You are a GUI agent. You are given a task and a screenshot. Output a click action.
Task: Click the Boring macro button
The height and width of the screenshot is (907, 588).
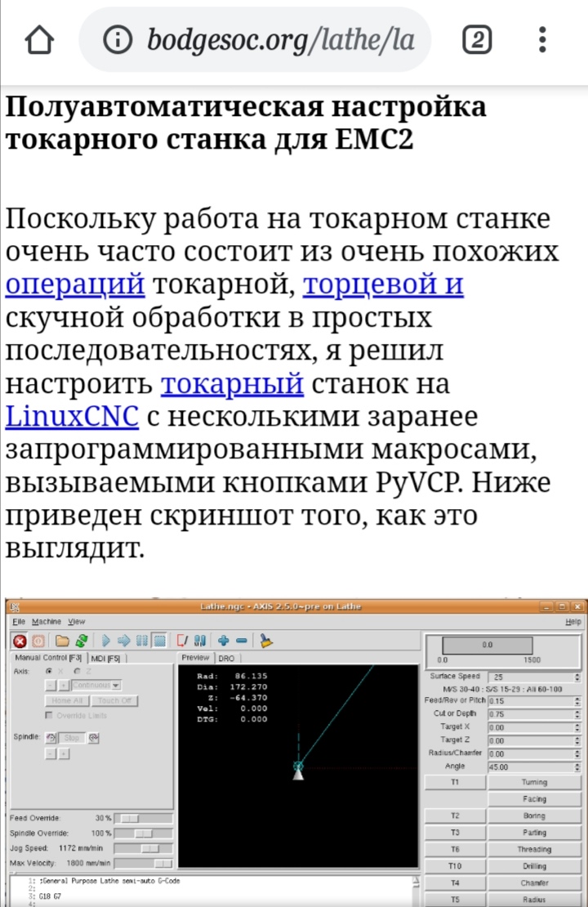point(534,815)
